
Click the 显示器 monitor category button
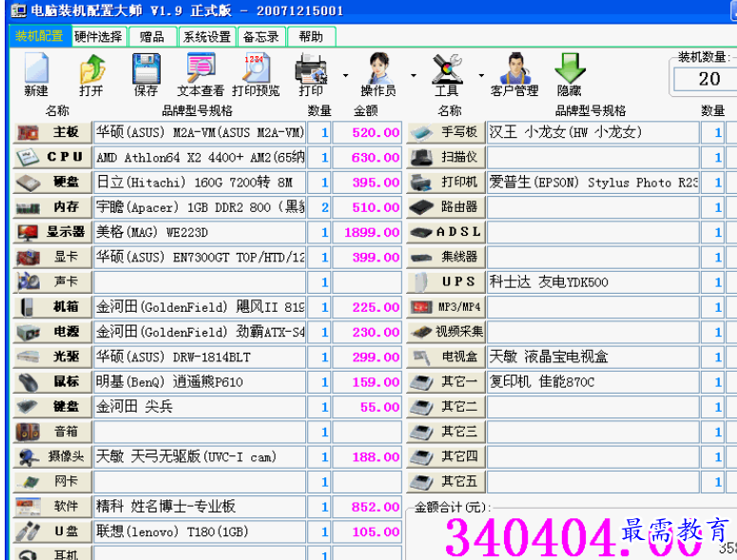click(x=52, y=232)
